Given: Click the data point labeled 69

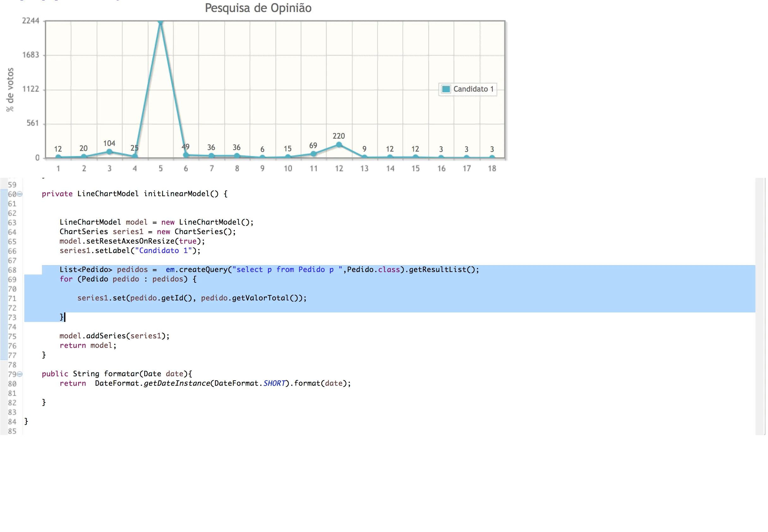Looking at the screenshot, I should point(313,154).
